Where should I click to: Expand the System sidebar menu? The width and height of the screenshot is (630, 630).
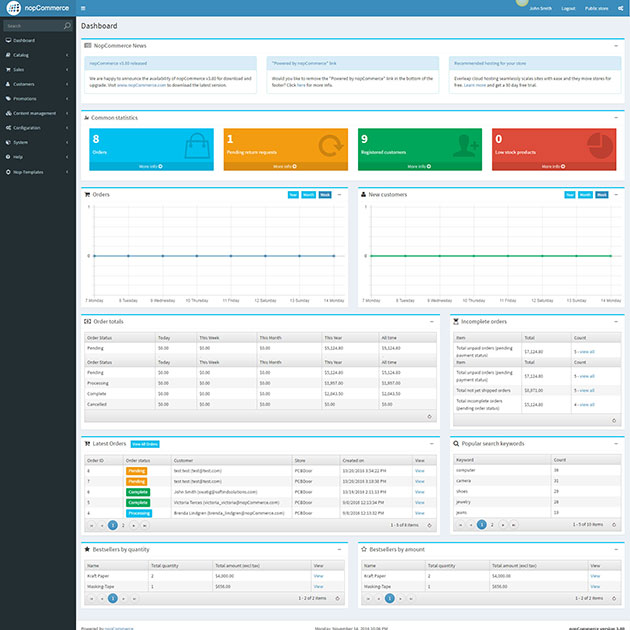(x=38, y=142)
